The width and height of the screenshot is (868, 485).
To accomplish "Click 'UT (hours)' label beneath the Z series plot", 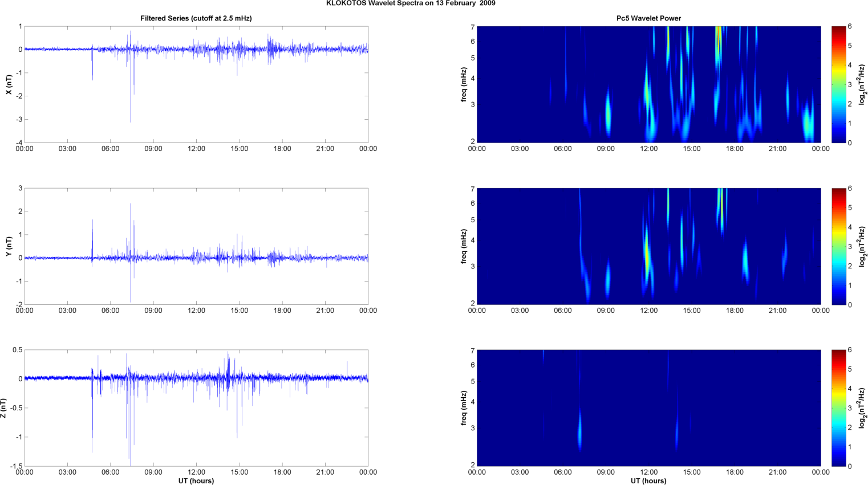I will [x=196, y=481].
